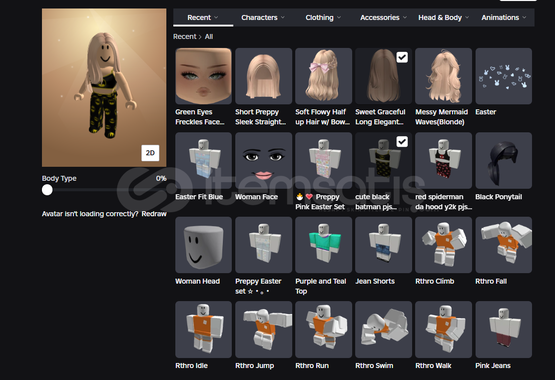Click the Body Type slider handle
Viewport: 555px width, 380px height.
pyautogui.click(x=47, y=190)
